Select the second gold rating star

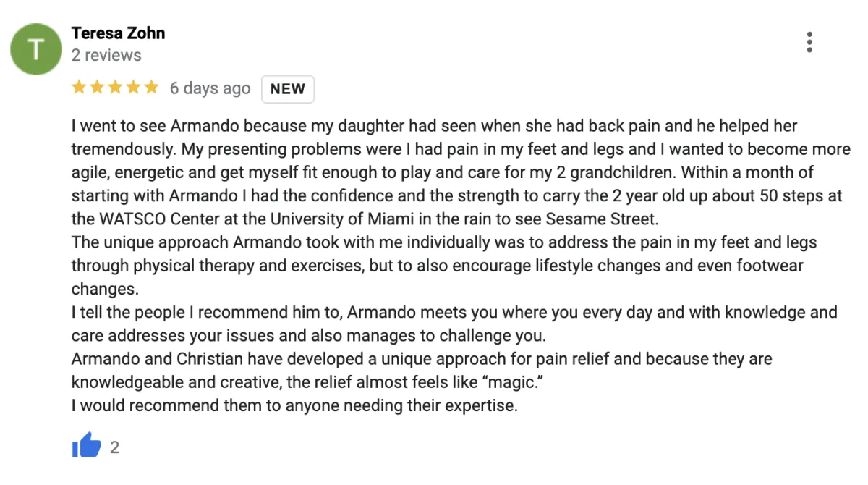[97, 88]
